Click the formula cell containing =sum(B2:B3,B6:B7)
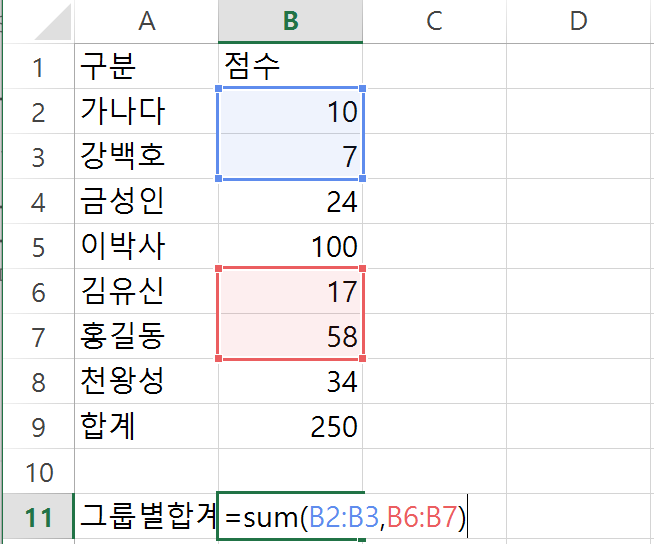The height and width of the screenshot is (544, 654). point(291,518)
